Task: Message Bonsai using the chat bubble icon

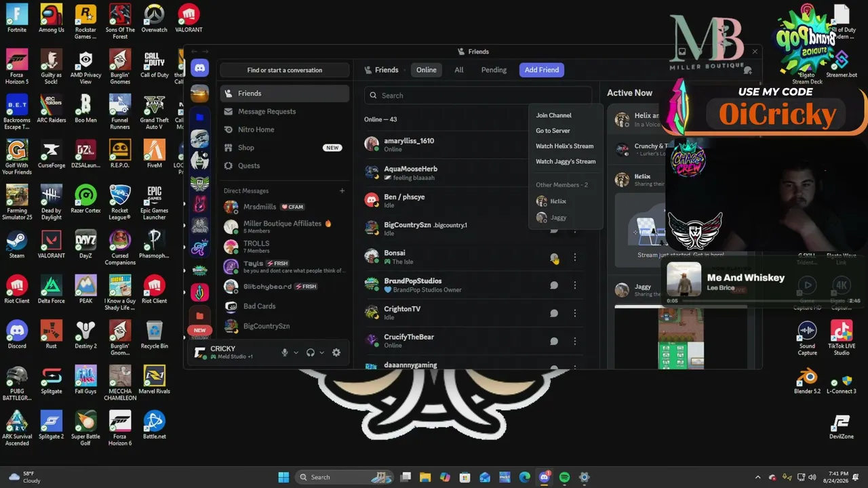Action: coord(554,258)
